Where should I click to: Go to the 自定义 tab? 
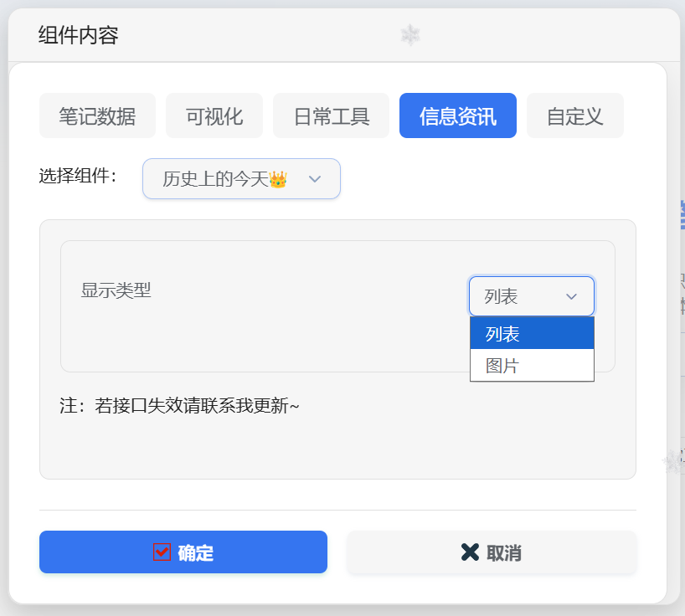(x=575, y=116)
